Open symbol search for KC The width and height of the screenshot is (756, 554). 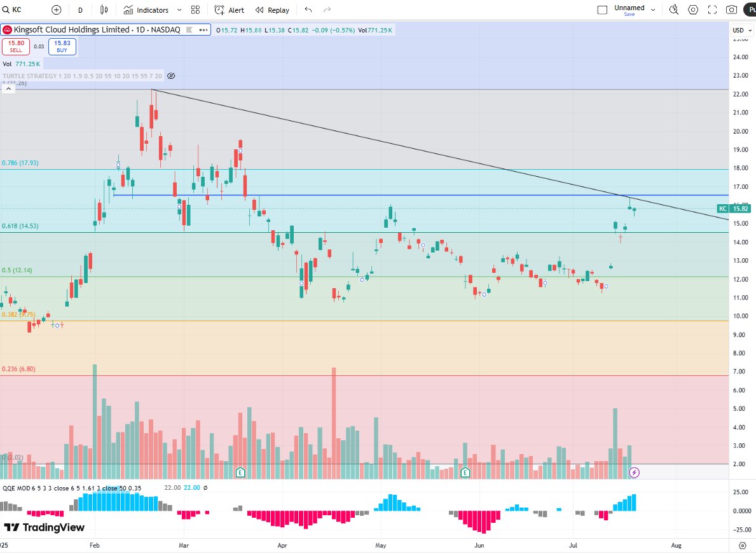[13, 10]
